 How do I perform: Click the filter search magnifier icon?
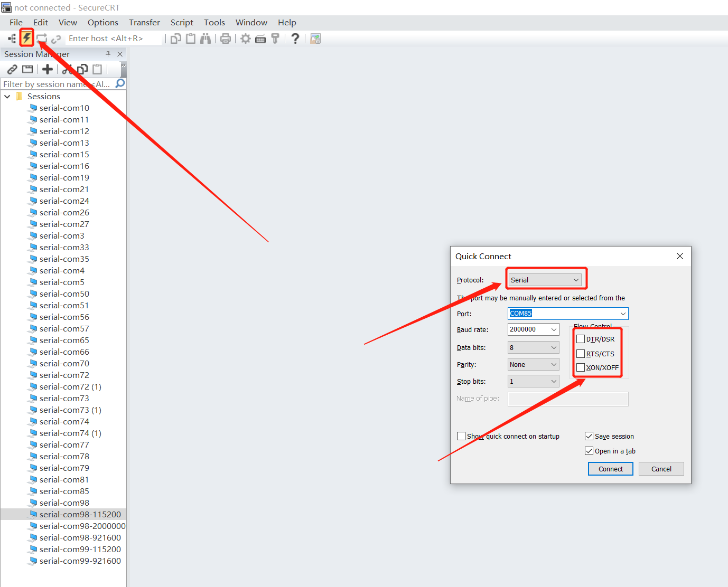pyautogui.click(x=120, y=83)
